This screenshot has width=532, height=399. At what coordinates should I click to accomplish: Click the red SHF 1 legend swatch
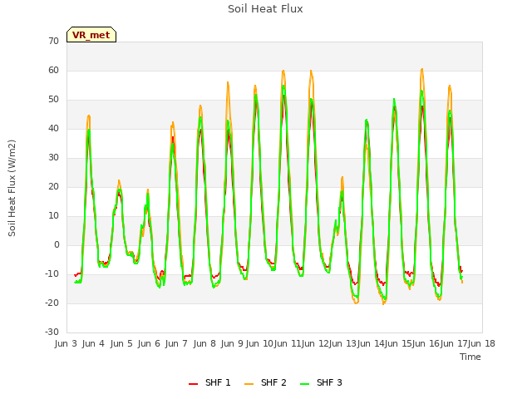point(193,383)
